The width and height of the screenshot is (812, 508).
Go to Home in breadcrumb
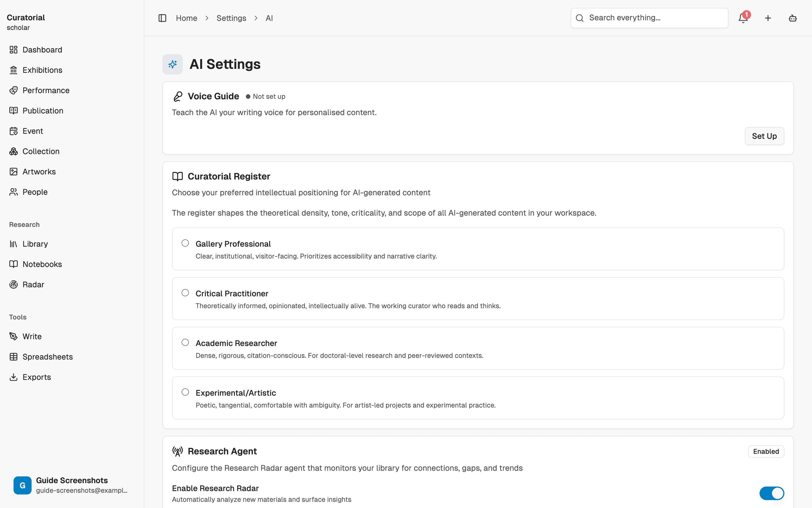tap(187, 18)
